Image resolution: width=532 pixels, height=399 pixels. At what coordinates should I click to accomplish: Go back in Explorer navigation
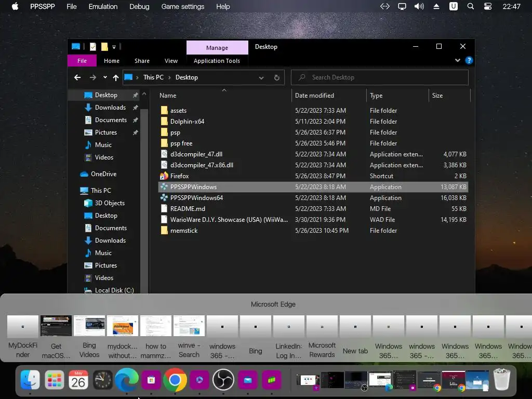click(x=77, y=77)
